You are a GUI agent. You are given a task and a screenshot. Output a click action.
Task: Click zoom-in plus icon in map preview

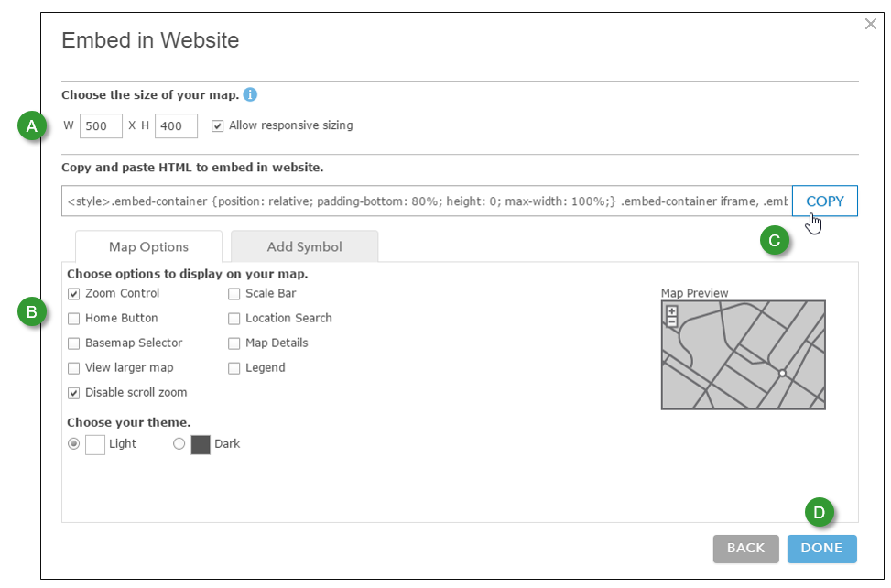[672, 310]
